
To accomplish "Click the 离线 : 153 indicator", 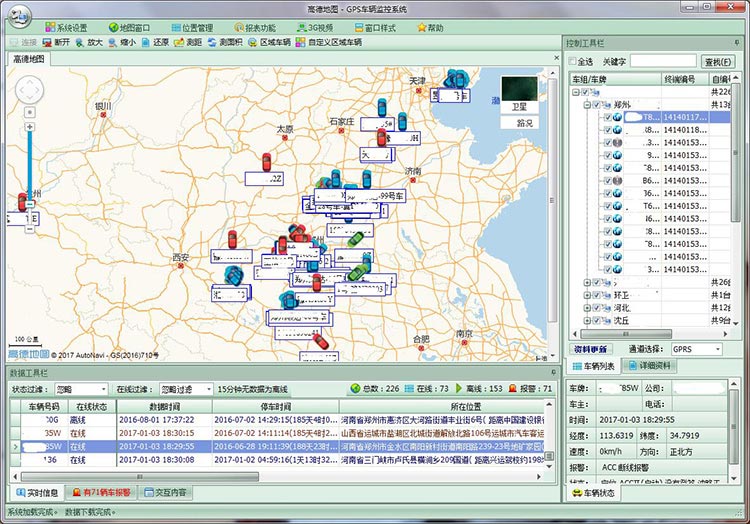I will (479, 389).
